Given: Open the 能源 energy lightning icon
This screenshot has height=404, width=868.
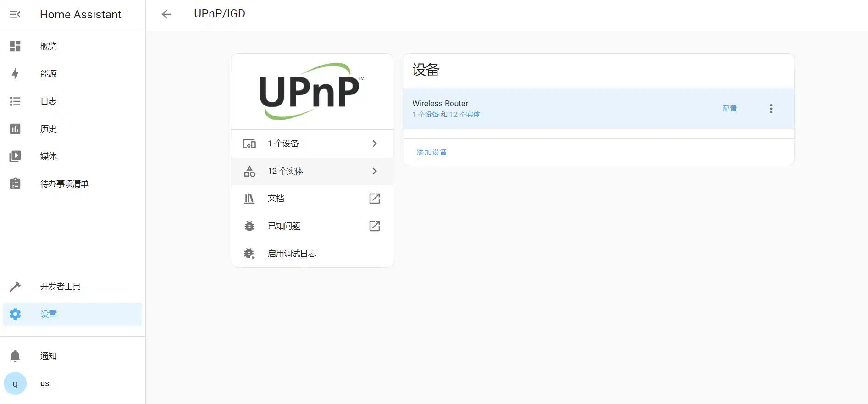Looking at the screenshot, I should tap(15, 74).
